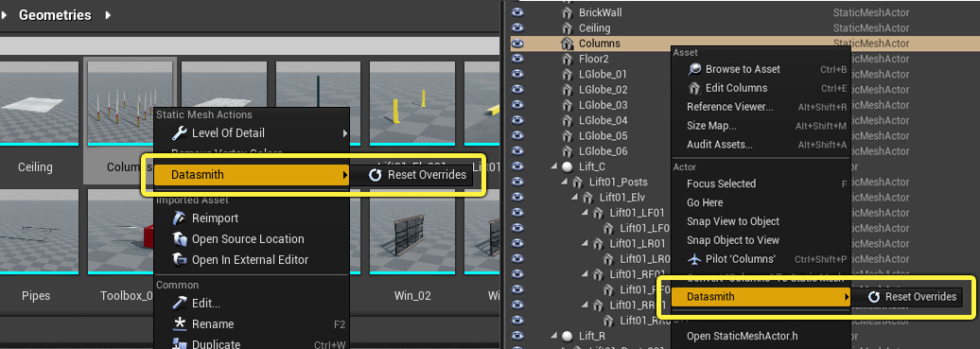This screenshot has height=349, width=980.
Task: Toggle visibility eye of LGlobe_04
Action: point(517,120)
